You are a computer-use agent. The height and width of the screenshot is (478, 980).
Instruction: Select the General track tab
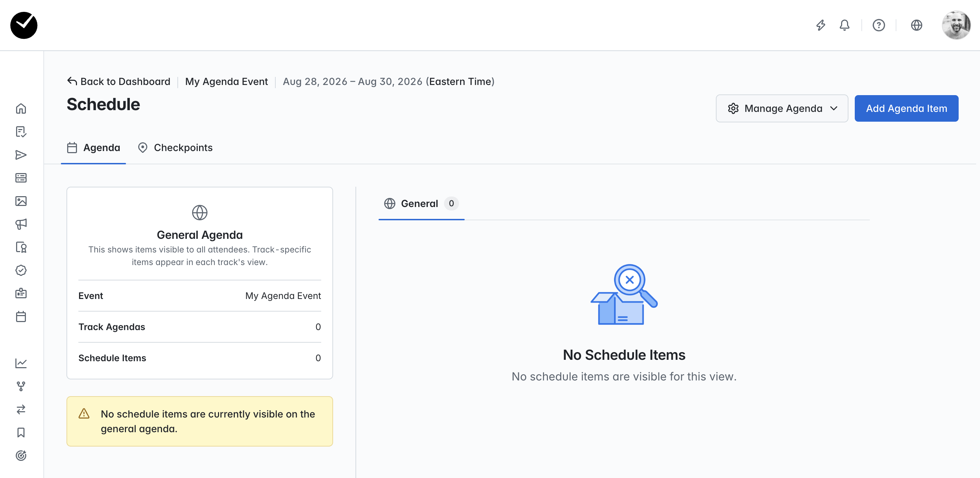coord(421,204)
